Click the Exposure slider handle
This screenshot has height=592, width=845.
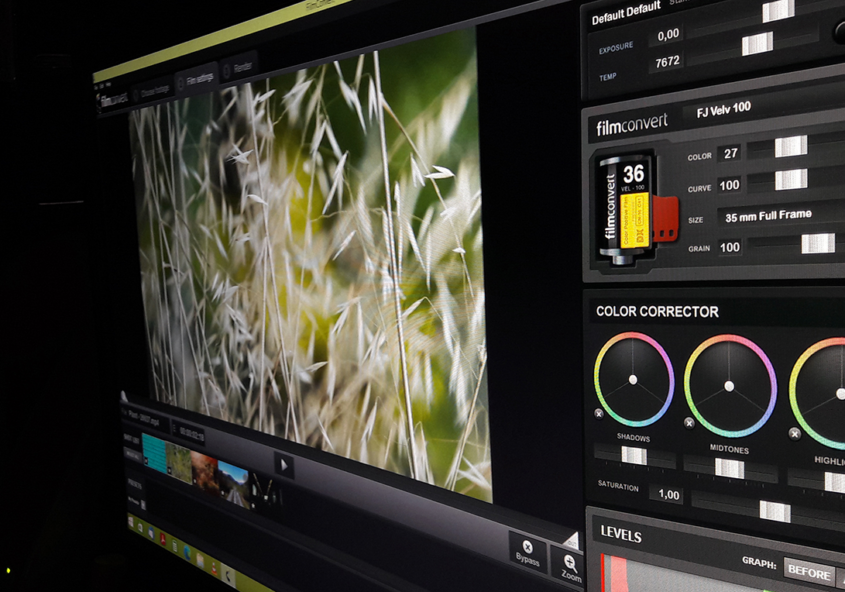coord(757,43)
